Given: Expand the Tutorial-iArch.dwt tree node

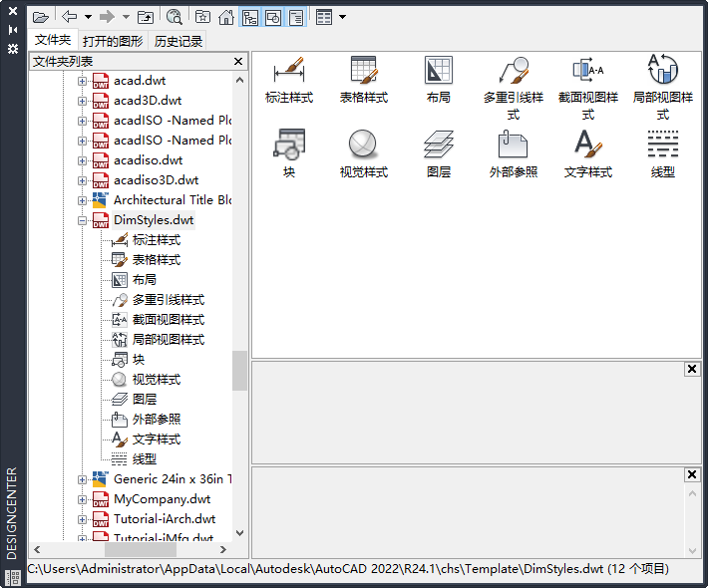Looking at the screenshot, I should pyautogui.click(x=82, y=519).
